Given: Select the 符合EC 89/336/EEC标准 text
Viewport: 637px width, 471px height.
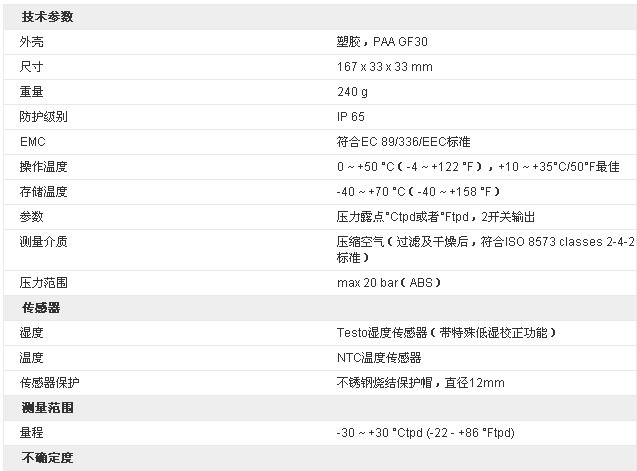Looking at the screenshot, I should point(403,142).
